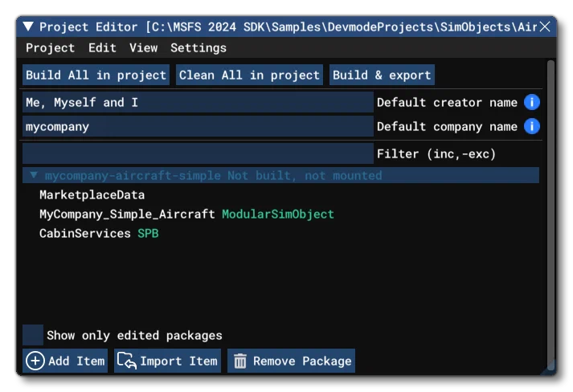The width and height of the screenshot is (573, 392).
Task: Click the Import Item button
Action: (167, 361)
